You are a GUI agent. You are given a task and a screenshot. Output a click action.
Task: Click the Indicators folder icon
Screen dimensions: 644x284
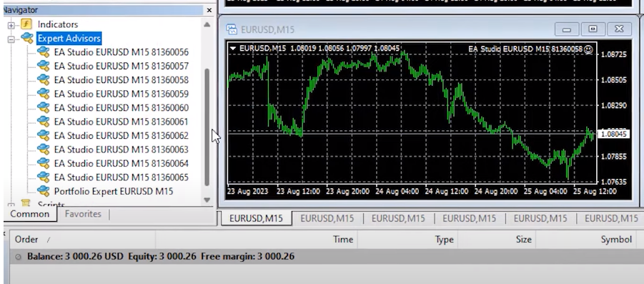(x=26, y=24)
